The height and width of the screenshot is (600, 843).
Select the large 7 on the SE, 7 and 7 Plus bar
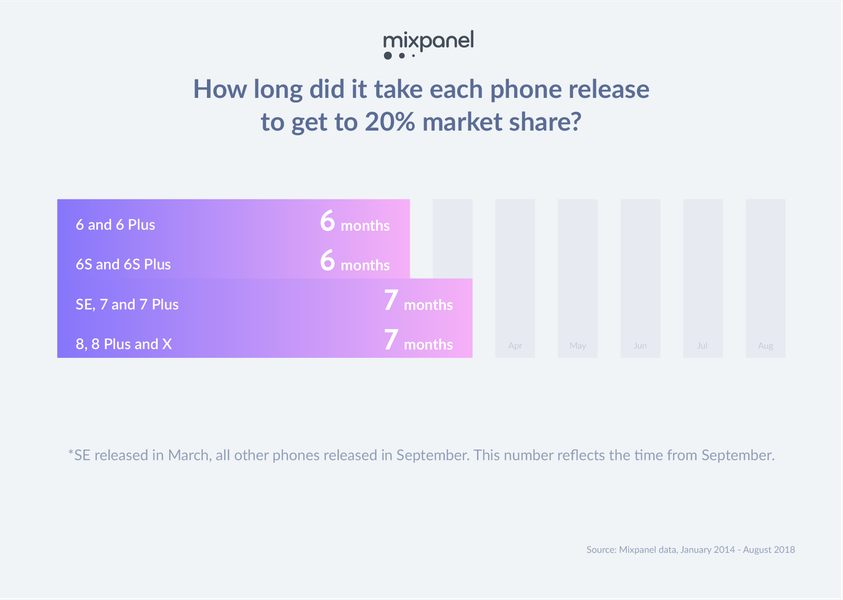tap(391, 300)
